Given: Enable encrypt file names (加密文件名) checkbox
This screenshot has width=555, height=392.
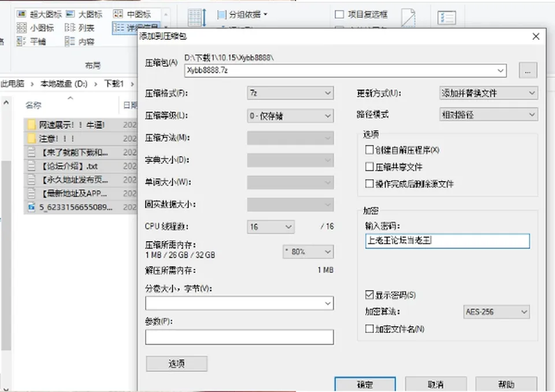Looking at the screenshot, I should [x=369, y=328].
